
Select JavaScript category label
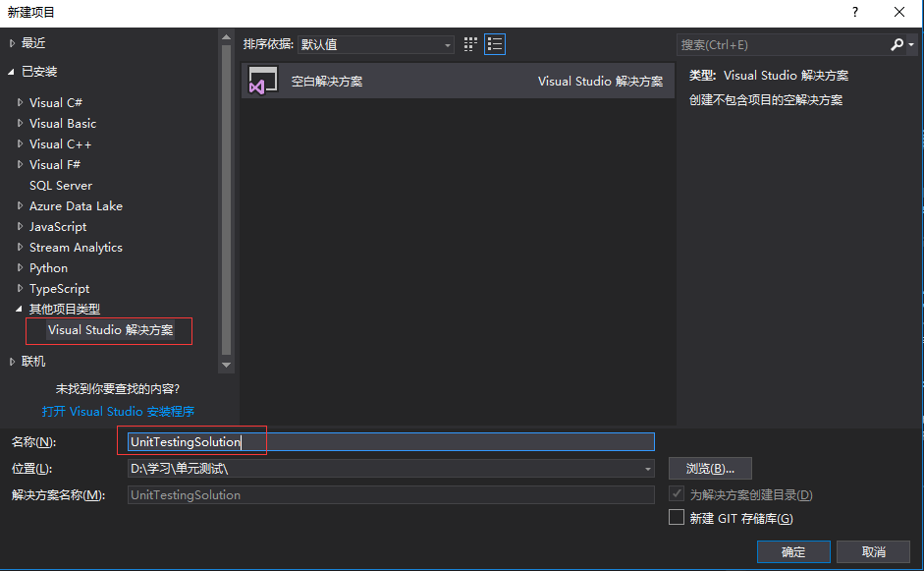tap(58, 226)
